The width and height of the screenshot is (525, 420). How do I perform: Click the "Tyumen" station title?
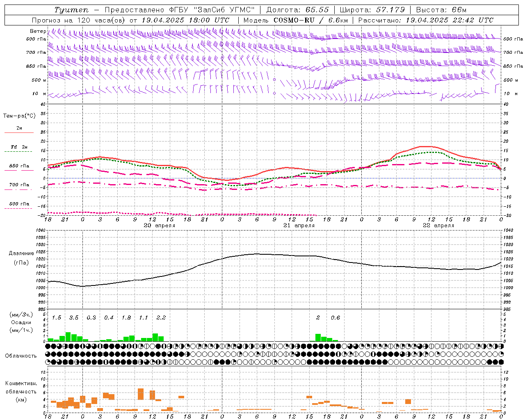pyautogui.click(x=71, y=10)
